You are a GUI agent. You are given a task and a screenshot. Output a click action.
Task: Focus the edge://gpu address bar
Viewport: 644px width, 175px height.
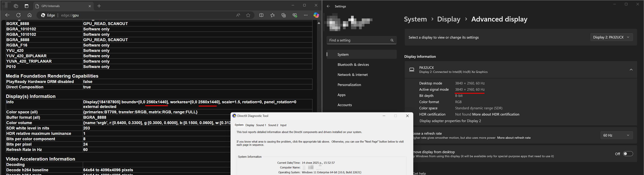click(x=145, y=15)
